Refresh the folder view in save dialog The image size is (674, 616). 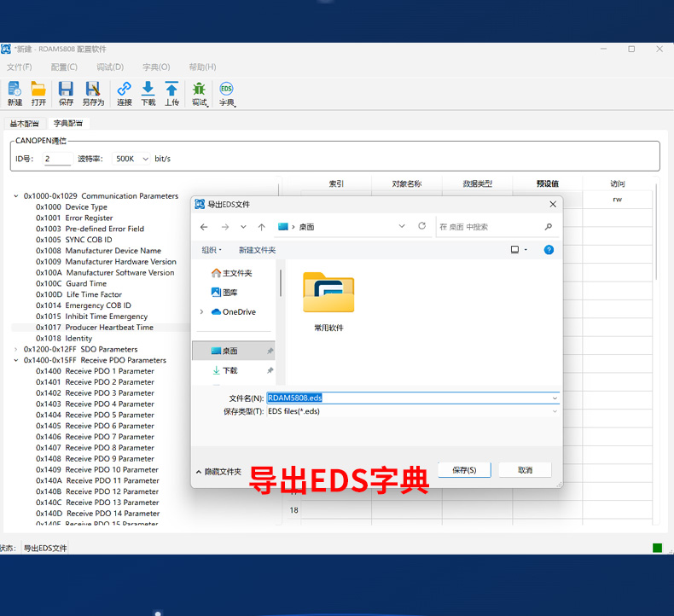coord(421,226)
